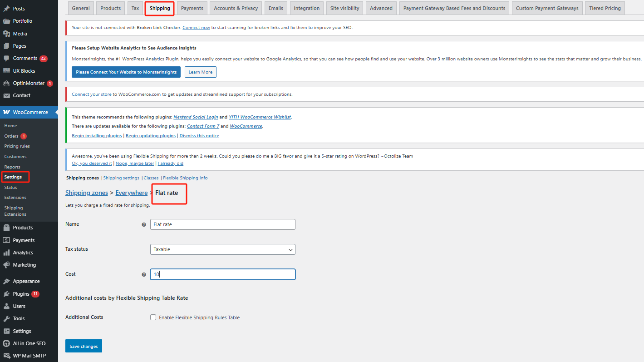Click the Appearance paintbrush icon
644x362 pixels.
pyautogui.click(x=6, y=281)
